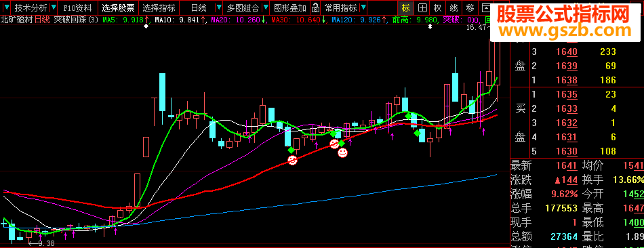Click the 权 rights-adjustment icon
Viewport: 644px width, 248px height.
pyautogui.click(x=438, y=7)
